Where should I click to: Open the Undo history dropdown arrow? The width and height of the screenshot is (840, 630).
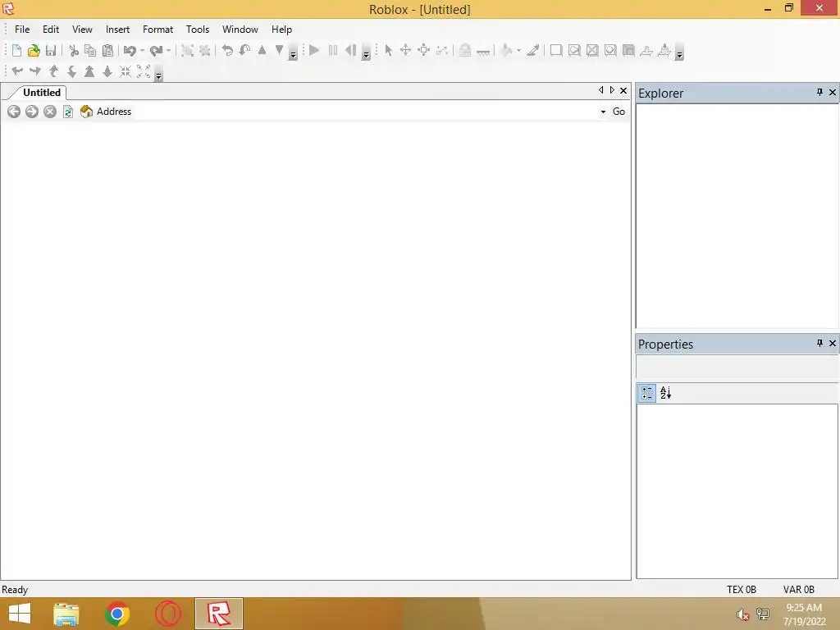click(142, 51)
